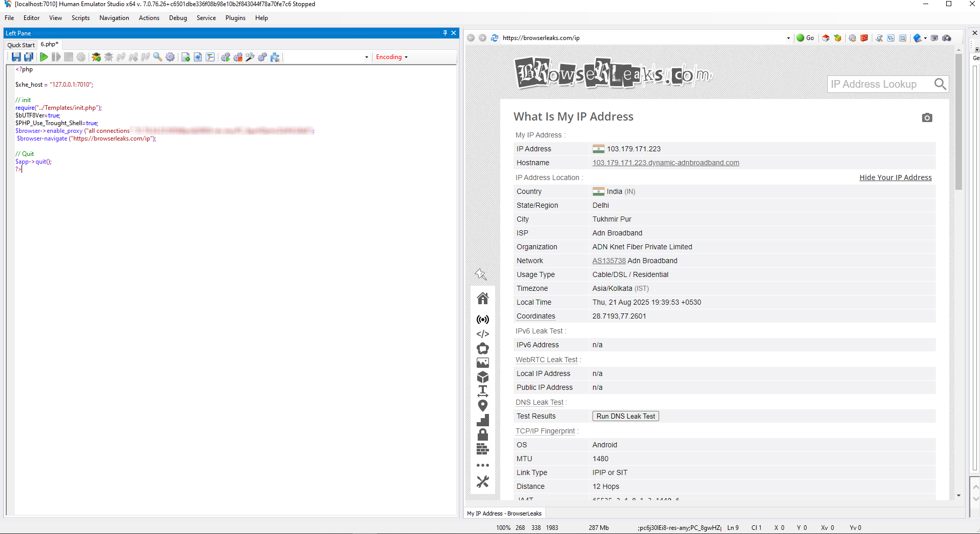The height and width of the screenshot is (534, 980).
Task: Open the Scripts menu
Action: coord(80,17)
